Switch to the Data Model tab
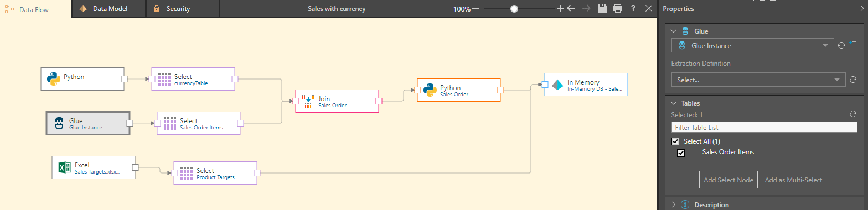 click(x=110, y=9)
